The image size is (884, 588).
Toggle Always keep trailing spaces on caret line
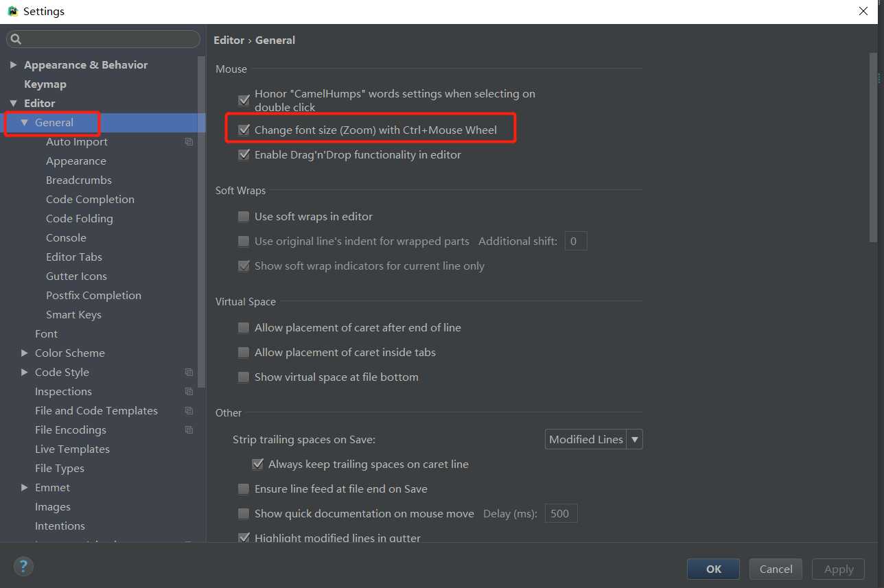(x=257, y=464)
